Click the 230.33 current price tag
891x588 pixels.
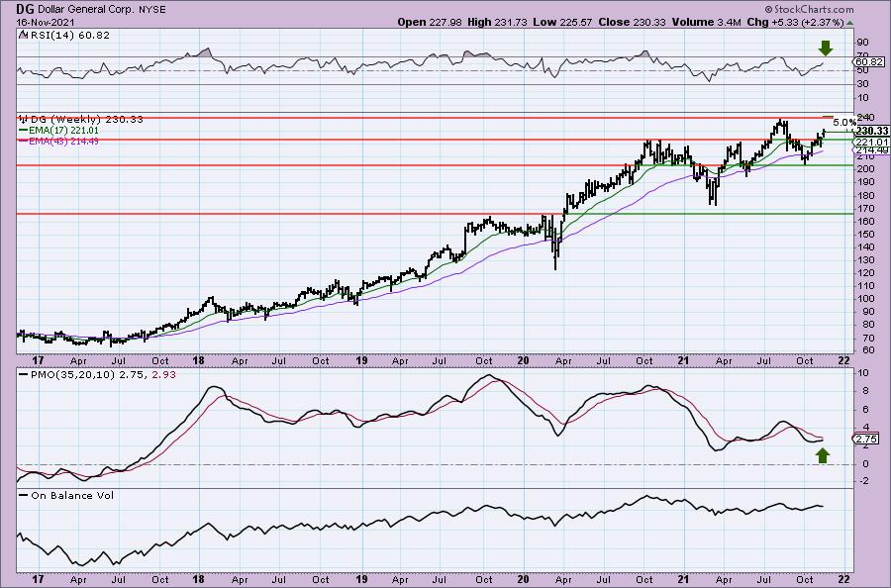pos(871,132)
